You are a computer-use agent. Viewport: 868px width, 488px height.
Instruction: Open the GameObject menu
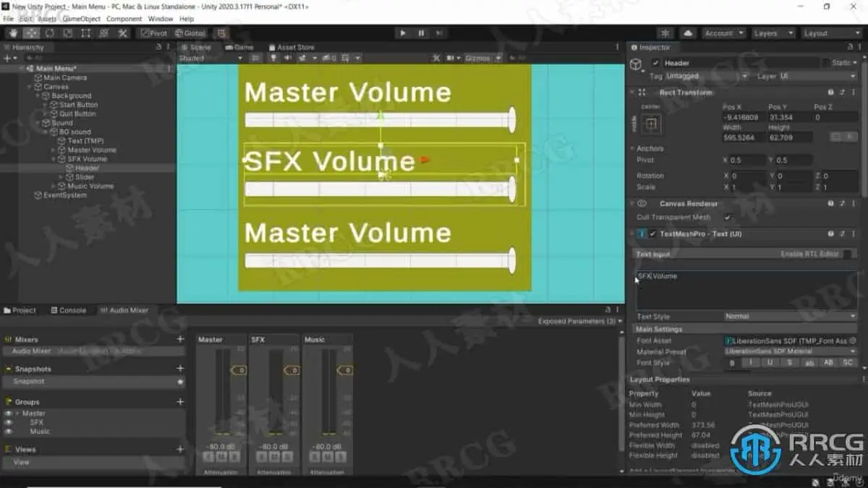pyautogui.click(x=80, y=19)
